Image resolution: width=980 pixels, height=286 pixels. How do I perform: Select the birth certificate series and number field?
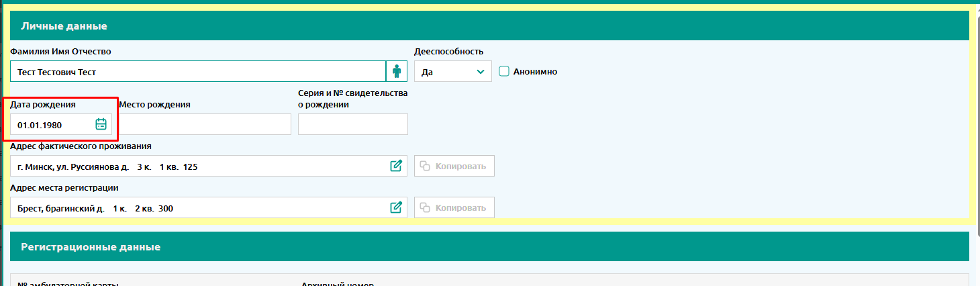(x=352, y=125)
